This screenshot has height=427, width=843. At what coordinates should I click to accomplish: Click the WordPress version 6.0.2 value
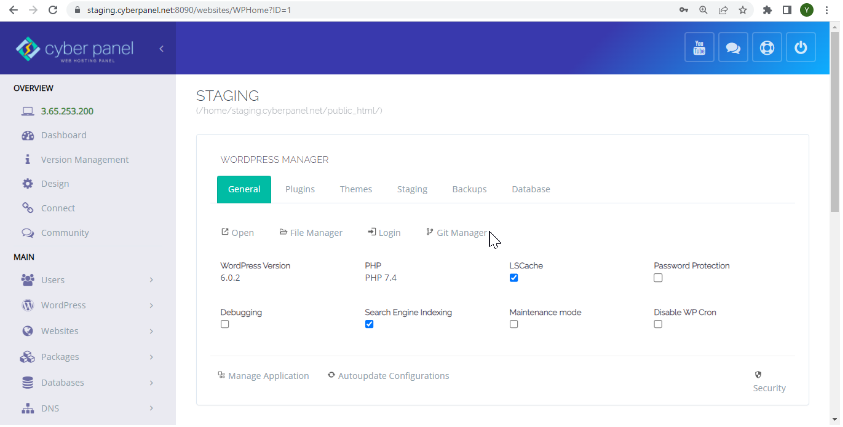(x=230, y=278)
